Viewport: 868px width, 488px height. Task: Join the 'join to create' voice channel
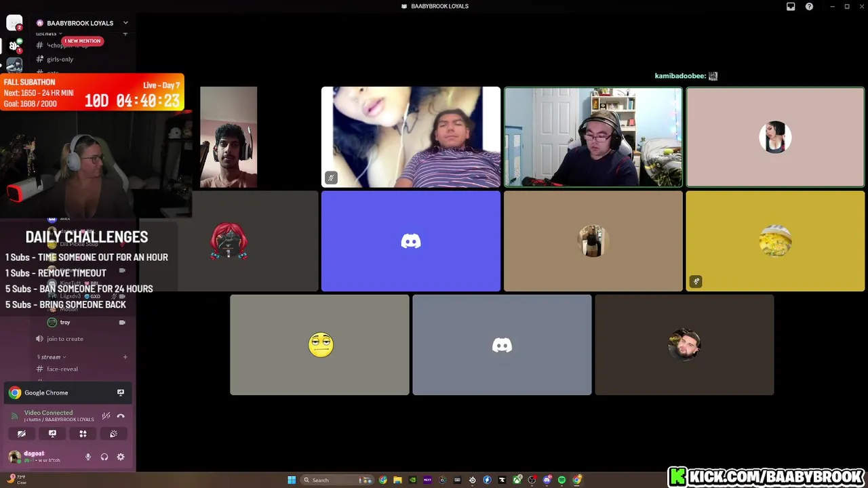click(65, 338)
